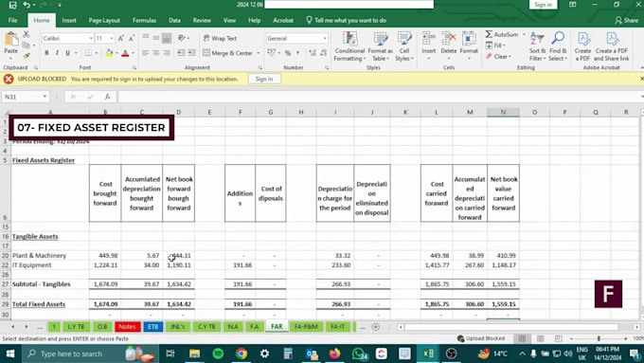Switch to the Review tab
The image size is (644, 363).
pyautogui.click(x=202, y=20)
